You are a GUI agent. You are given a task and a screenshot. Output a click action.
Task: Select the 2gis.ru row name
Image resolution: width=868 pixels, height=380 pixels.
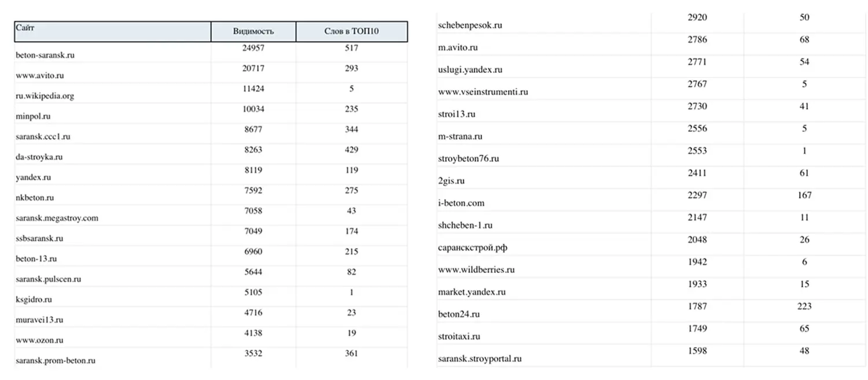point(451,181)
